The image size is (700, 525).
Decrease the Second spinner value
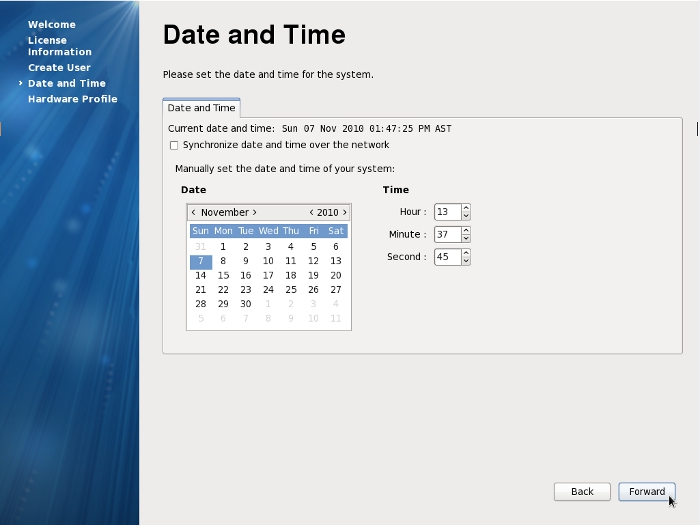coord(466,262)
